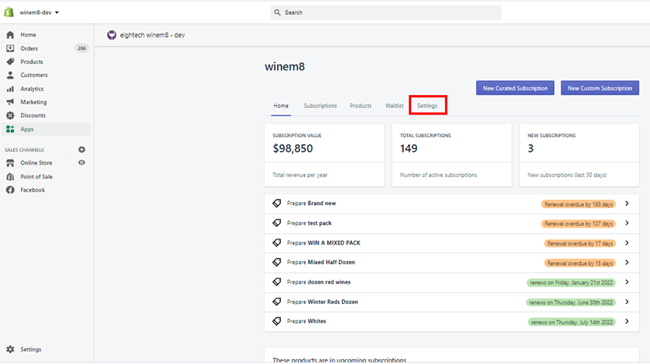Screen dimensions: 650x364
Task: Click Renewal overdue by 127 days badge
Action: coord(578,223)
